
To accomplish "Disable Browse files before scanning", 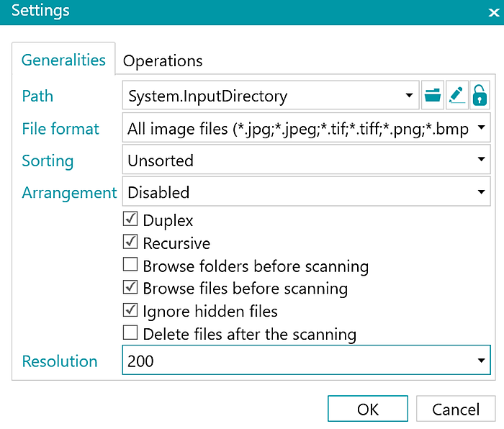I will coord(130,287).
